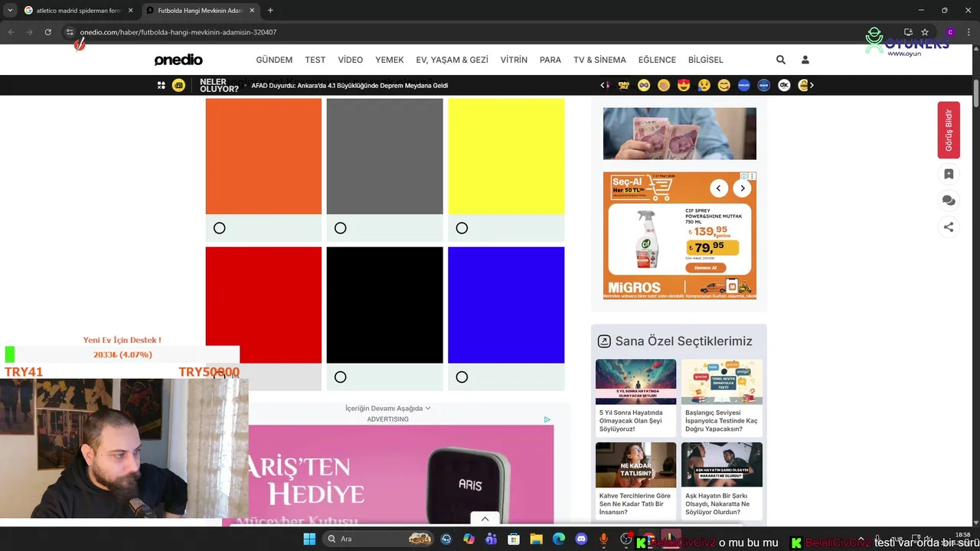Choose the gray color tile
The image size is (980, 551).
click(x=384, y=156)
